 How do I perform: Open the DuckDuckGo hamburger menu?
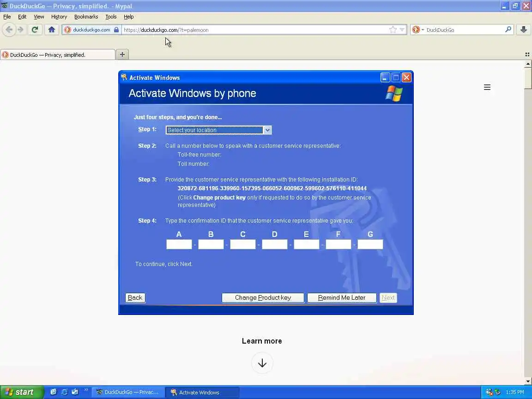487,87
